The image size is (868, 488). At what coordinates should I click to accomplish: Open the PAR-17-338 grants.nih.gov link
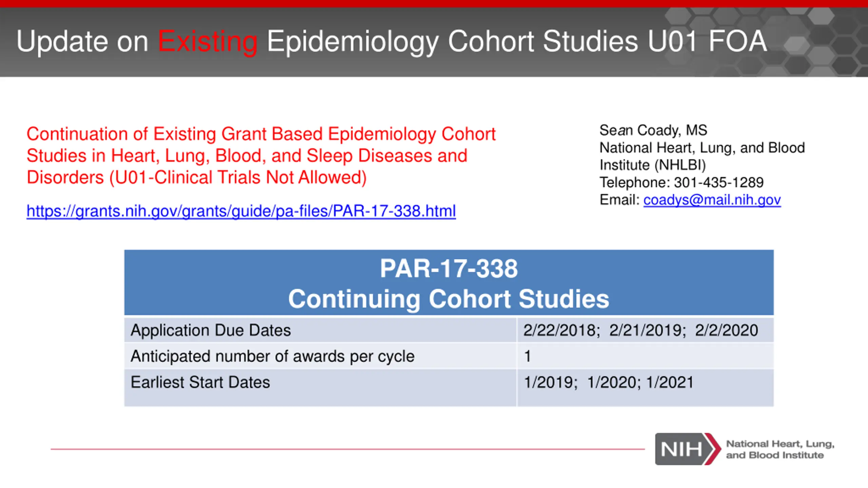241,211
